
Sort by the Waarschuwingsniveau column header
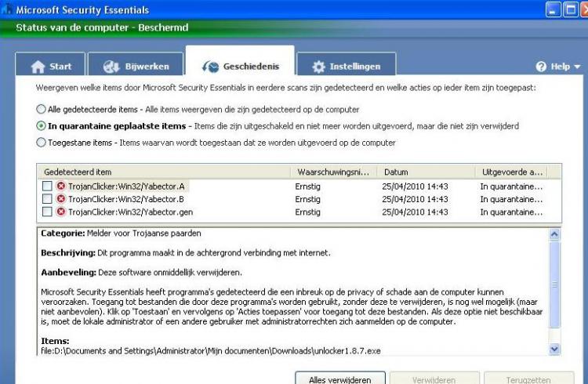click(x=333, y=172)
